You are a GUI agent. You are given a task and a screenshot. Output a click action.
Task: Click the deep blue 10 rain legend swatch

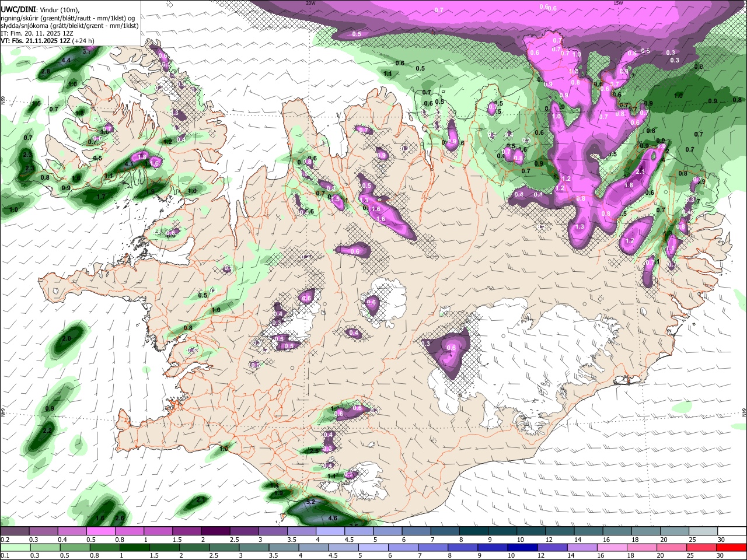[522, 547]
